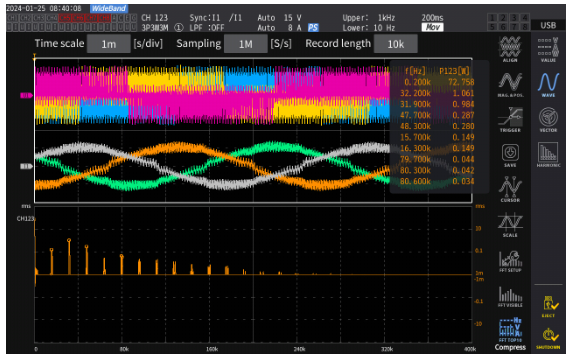Screen dimensions: 571x361
Task: Click the USB status indicator
Action: (x=548, y=25)
